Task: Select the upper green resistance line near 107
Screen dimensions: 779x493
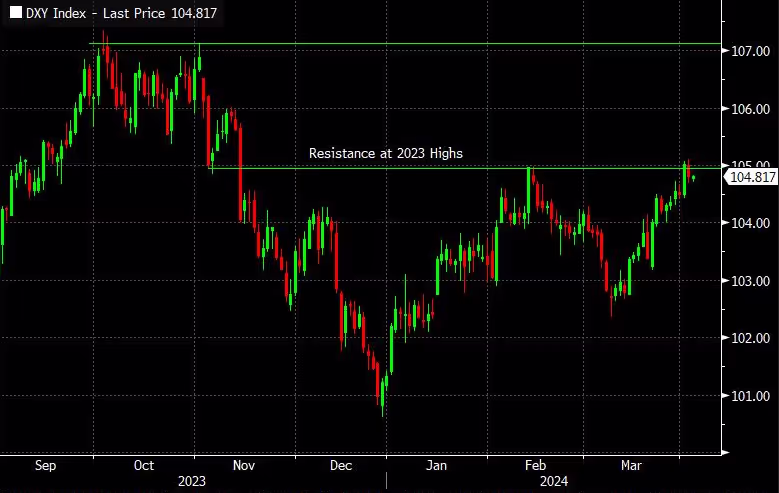Action: click(x=405, y=44)
